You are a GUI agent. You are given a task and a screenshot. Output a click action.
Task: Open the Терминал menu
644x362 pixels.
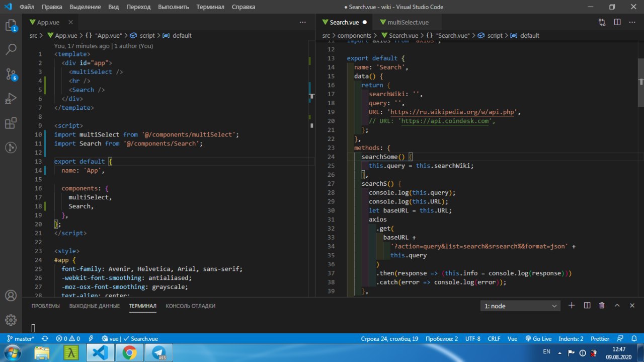point(211,7)
